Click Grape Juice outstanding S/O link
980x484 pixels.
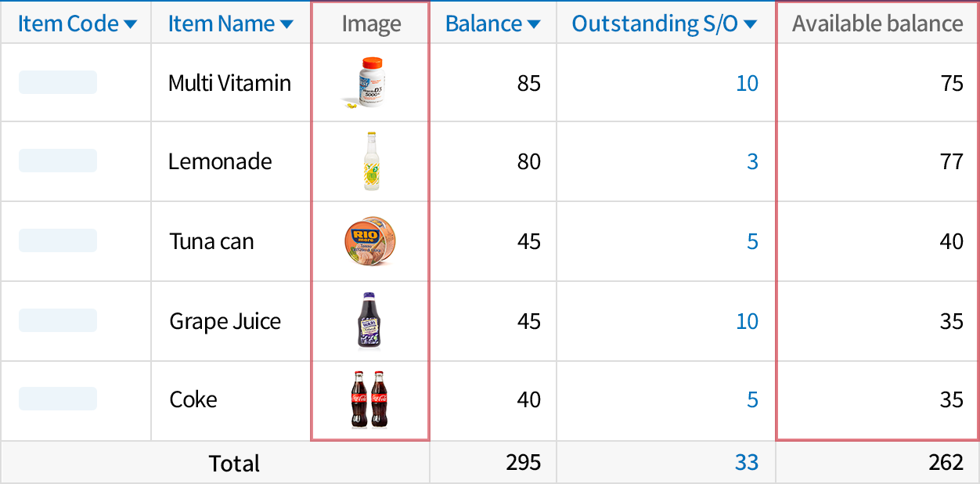point(747,321)
